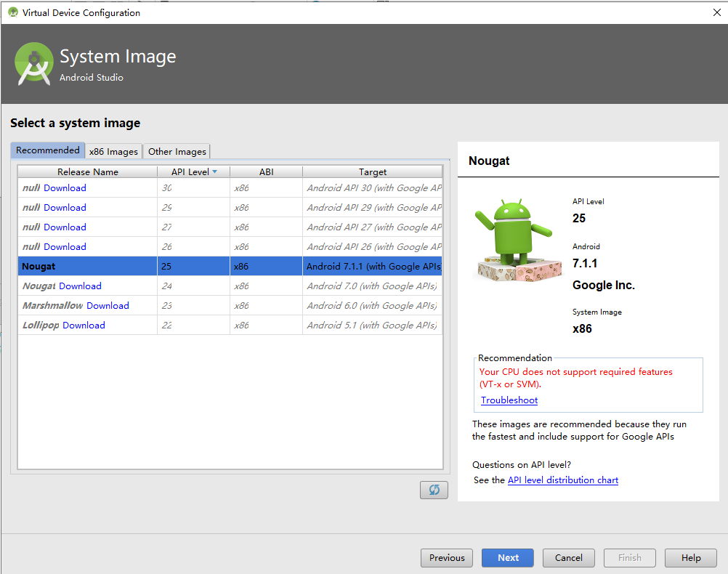Click the CPU does not support warning text
The width and height of the screenshot is (728, 574).
tap(575, 378)
